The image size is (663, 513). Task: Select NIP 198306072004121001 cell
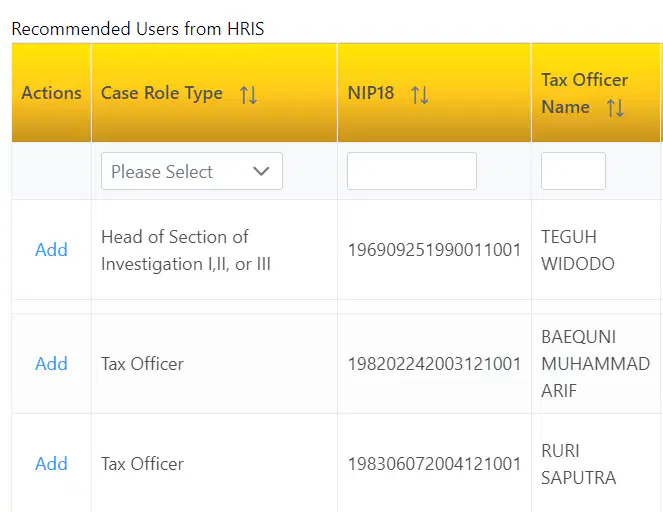pyautogui.click(x=434, y=464)
